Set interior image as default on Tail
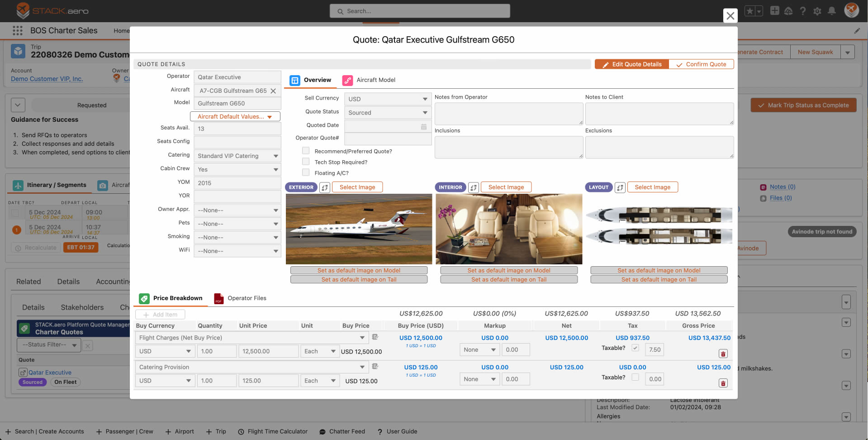 [509, 280]
